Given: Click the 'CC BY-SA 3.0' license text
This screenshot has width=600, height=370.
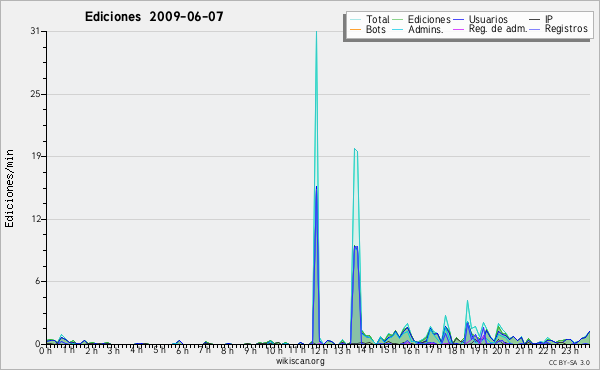Looking at the screenshot, I should click(569, 363).
